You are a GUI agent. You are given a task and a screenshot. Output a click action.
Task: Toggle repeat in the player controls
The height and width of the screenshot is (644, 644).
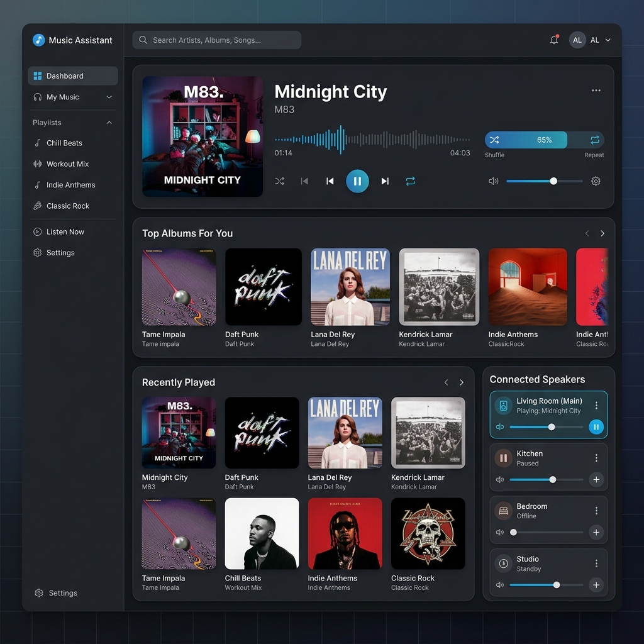(x=410, y=181)
